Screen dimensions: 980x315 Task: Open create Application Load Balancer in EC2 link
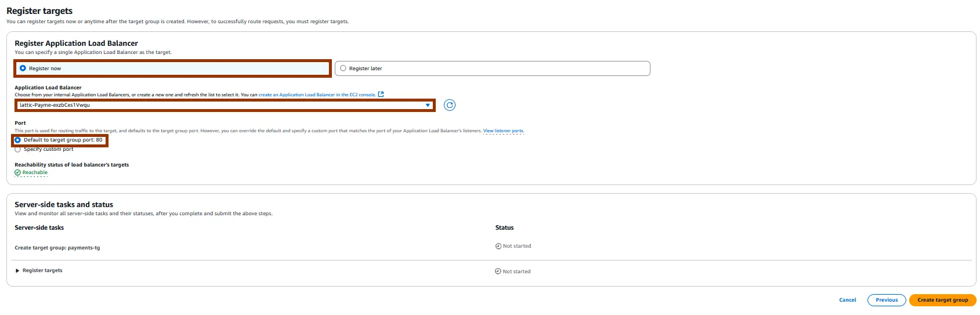tap(317, 95)
